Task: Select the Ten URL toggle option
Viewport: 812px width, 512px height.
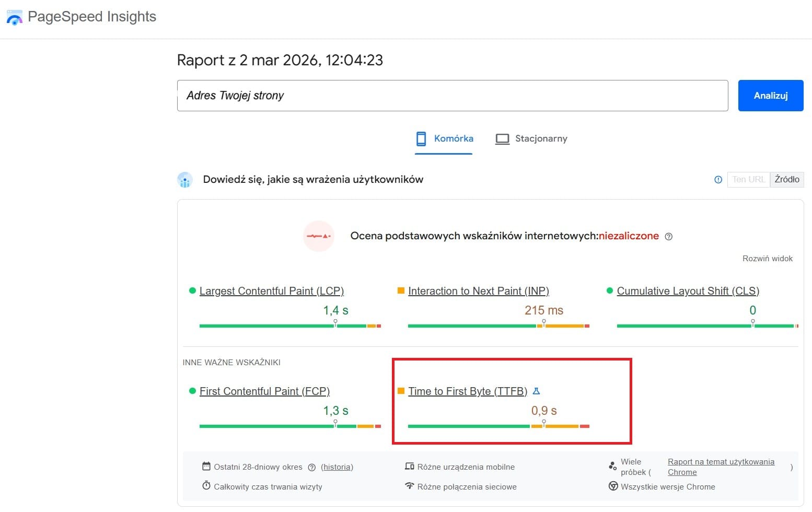Action: pos(748,180)
